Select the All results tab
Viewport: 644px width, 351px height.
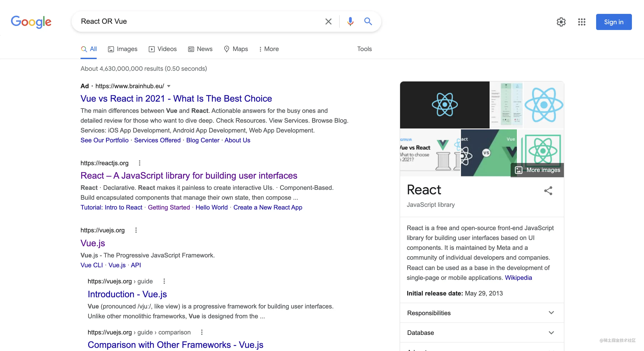[89, 49]
